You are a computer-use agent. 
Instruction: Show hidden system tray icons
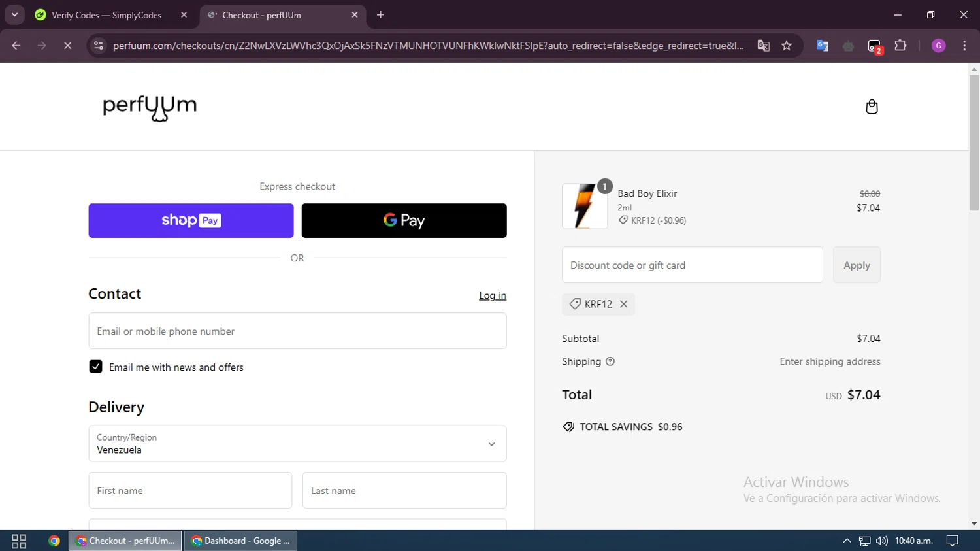(x=847, y=541)
